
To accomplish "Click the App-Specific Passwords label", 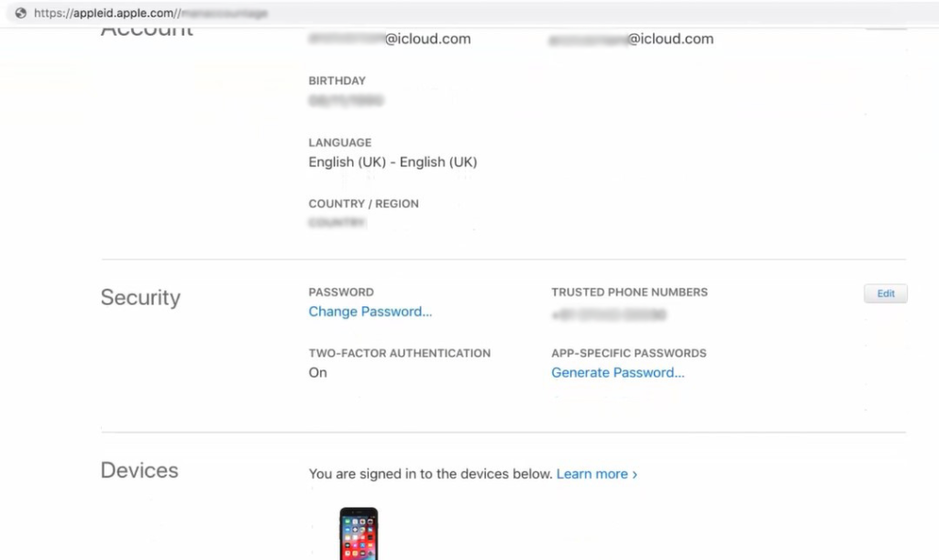I will [629, 353].
